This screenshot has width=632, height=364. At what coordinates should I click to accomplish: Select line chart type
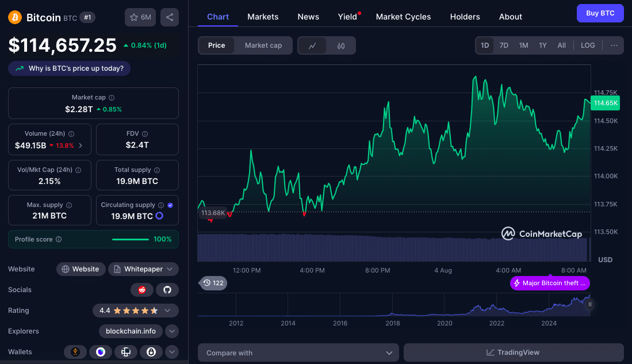(x=312, y=45)
